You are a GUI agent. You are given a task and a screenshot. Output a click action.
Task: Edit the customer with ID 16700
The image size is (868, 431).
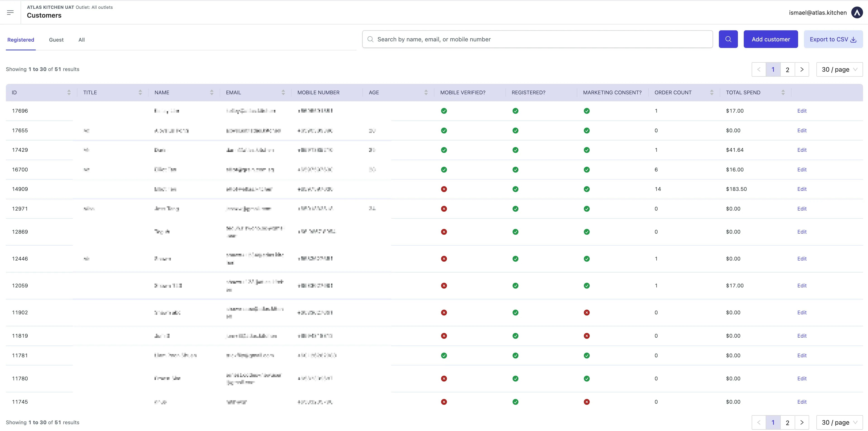[802, 169]
